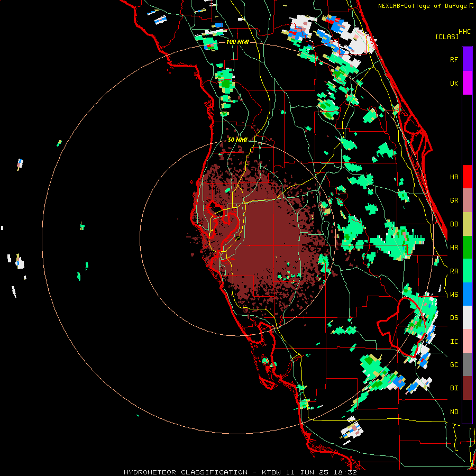Viewport: 476px width, 476px height.
Task: Click the '100 NMI' range ring label
Action: (237, 42)
